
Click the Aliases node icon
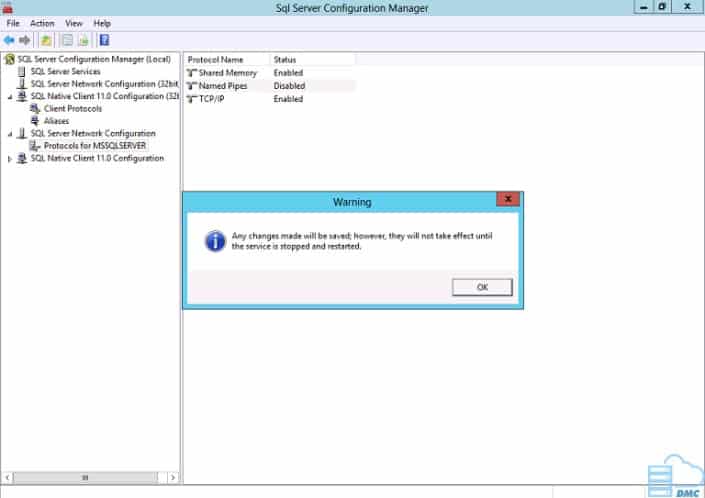click(35, 121)
